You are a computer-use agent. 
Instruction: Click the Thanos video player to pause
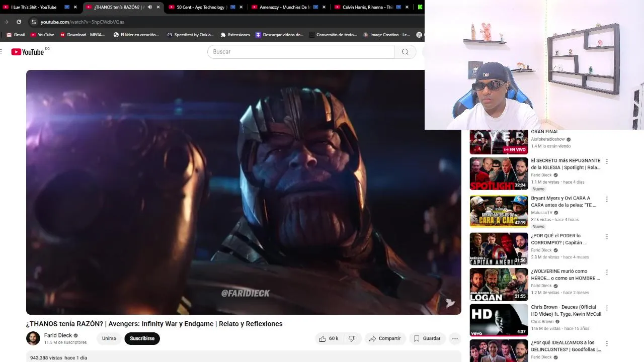[x=244, y=192]
